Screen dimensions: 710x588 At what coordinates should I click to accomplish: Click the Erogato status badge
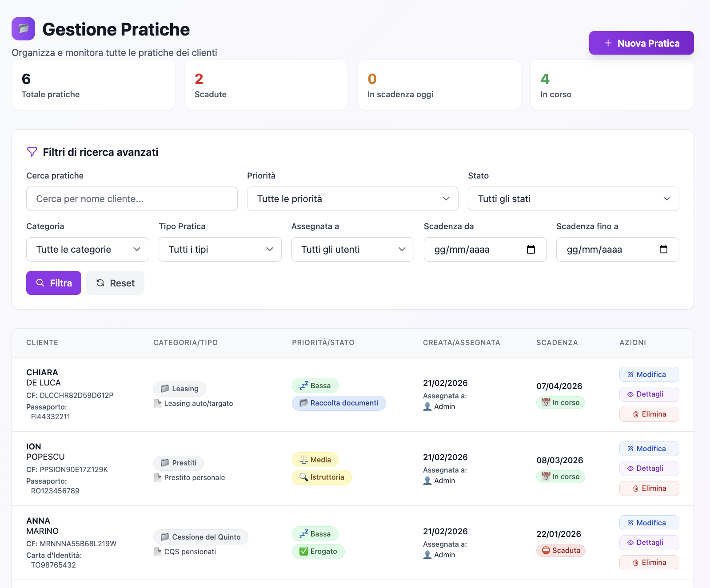pyautogui.click(x=318, y=552)
